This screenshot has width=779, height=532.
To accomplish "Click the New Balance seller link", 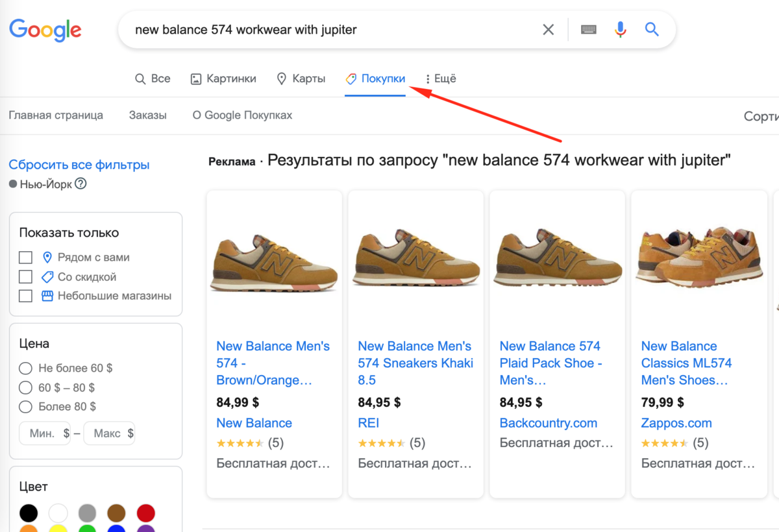I will pos(254,423).
